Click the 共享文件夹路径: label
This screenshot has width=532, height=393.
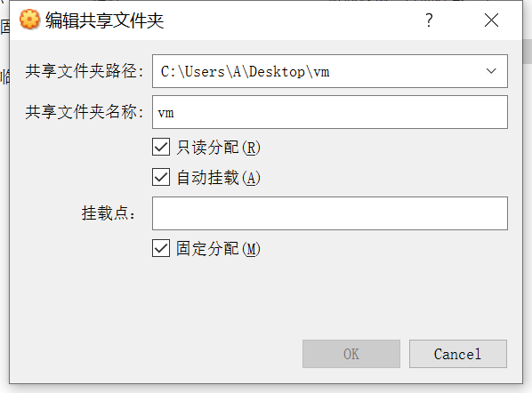(85, 71)
